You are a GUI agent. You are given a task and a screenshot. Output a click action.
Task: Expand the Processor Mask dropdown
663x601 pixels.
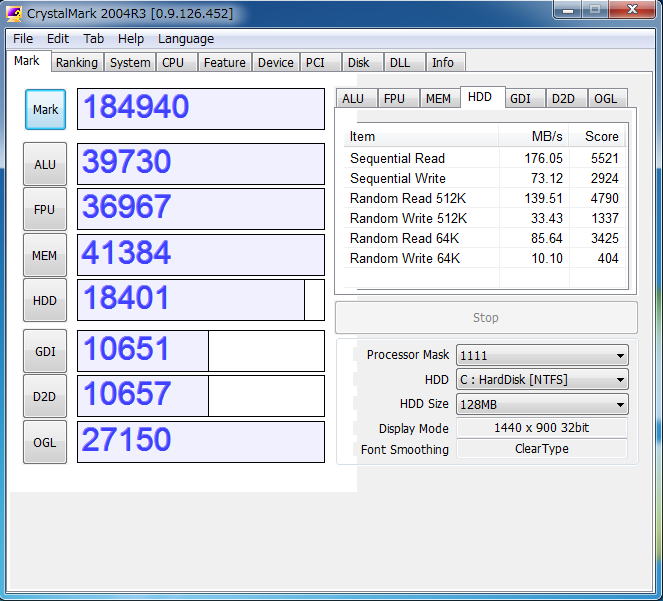tap(542, 355)
